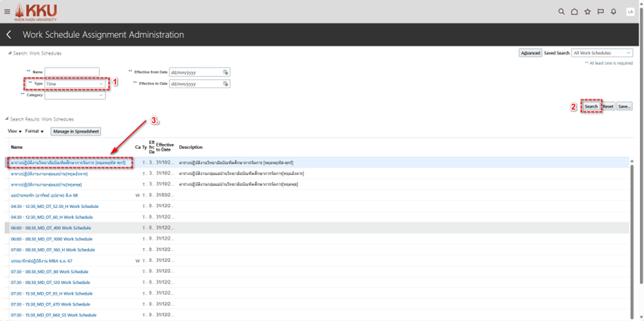Open calendar picker for Effective to Date

pyautogui.click(x=225, y=84)
